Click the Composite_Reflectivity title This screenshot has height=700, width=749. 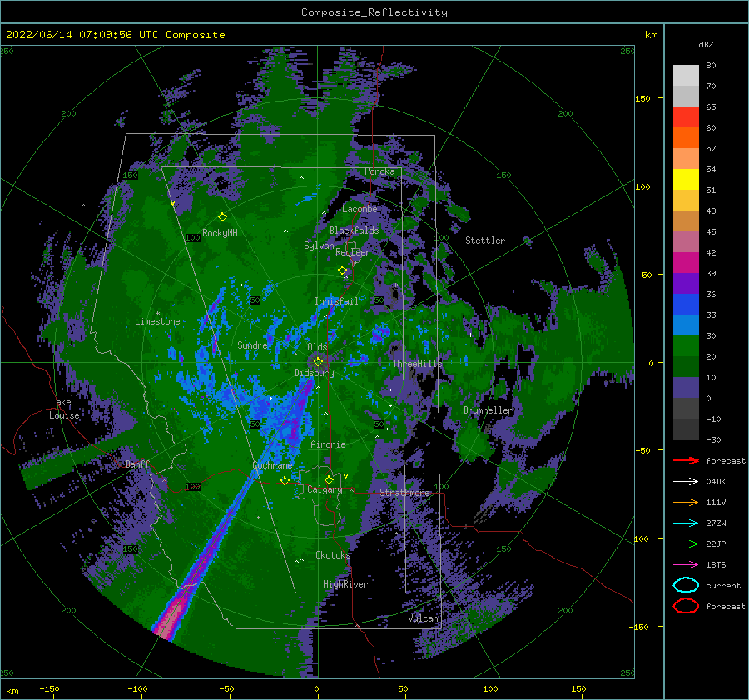point(374,12)
